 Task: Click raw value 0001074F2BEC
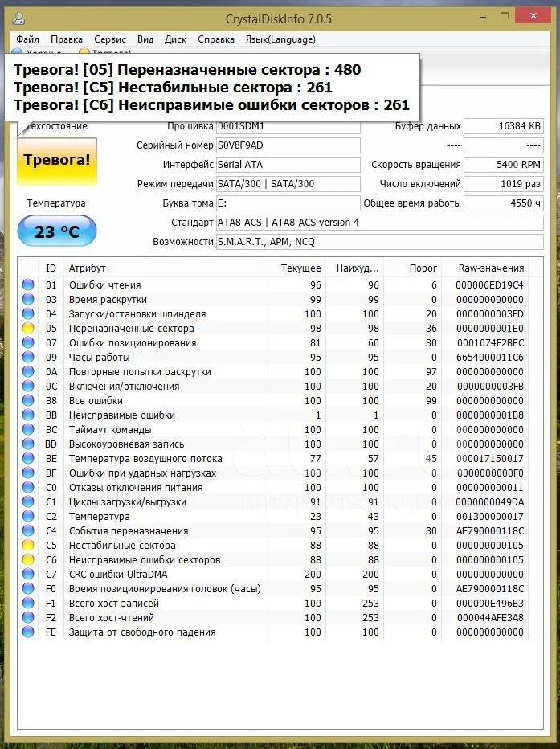(x=490, y=342)
